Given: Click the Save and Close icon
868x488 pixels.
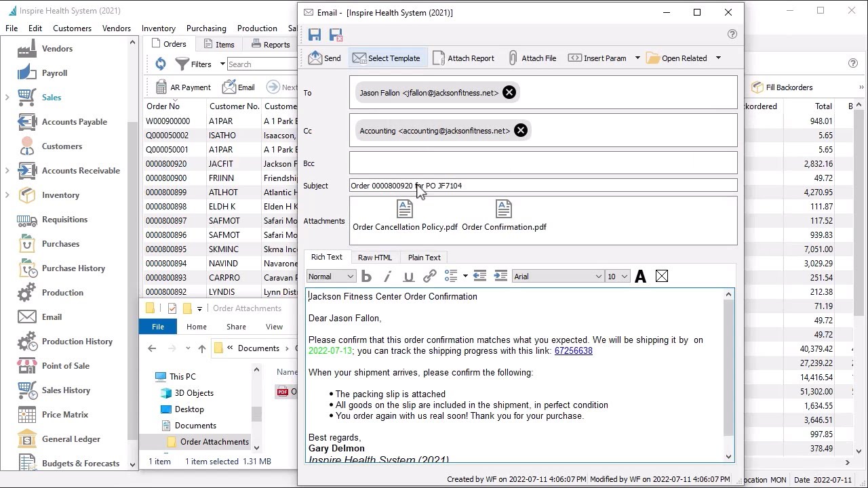Looking at the screenshot, I should click(x=336, y=35).
